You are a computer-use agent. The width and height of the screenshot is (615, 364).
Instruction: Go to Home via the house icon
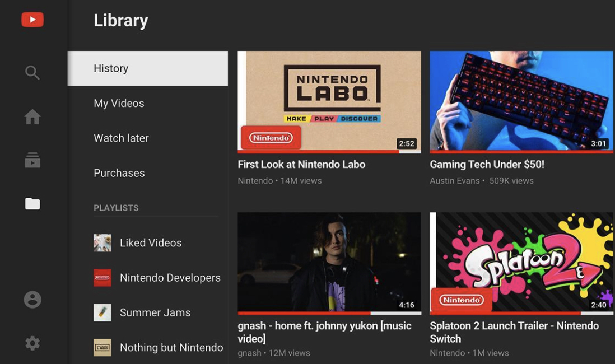pyautogui.click(x=32, y=116)
